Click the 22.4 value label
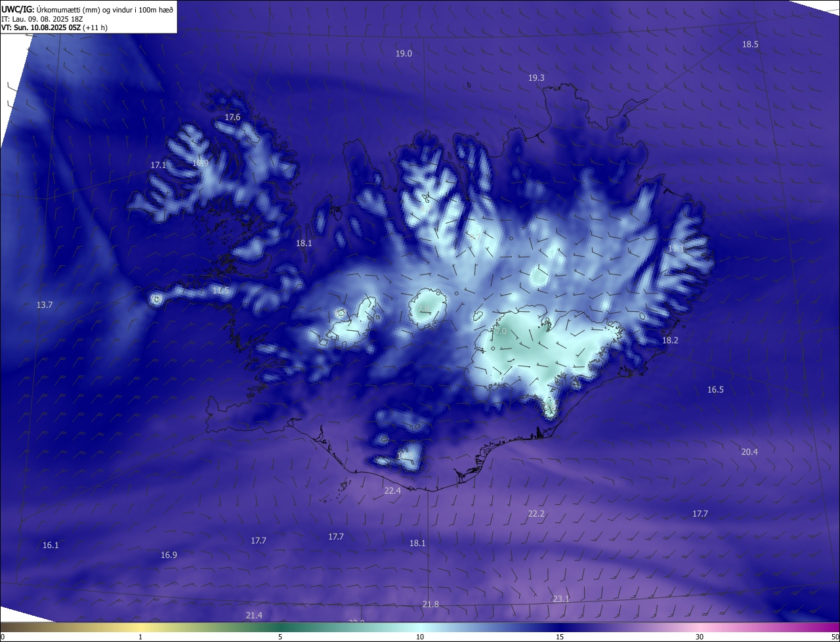The width and height of the screenshot is (840, 642). point(392,491)
